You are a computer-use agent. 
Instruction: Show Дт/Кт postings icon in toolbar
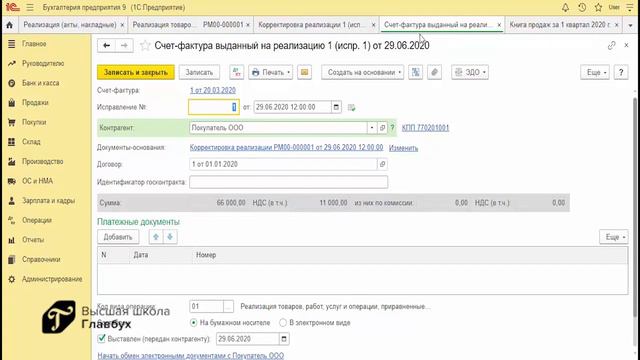(x=236, y=72)
